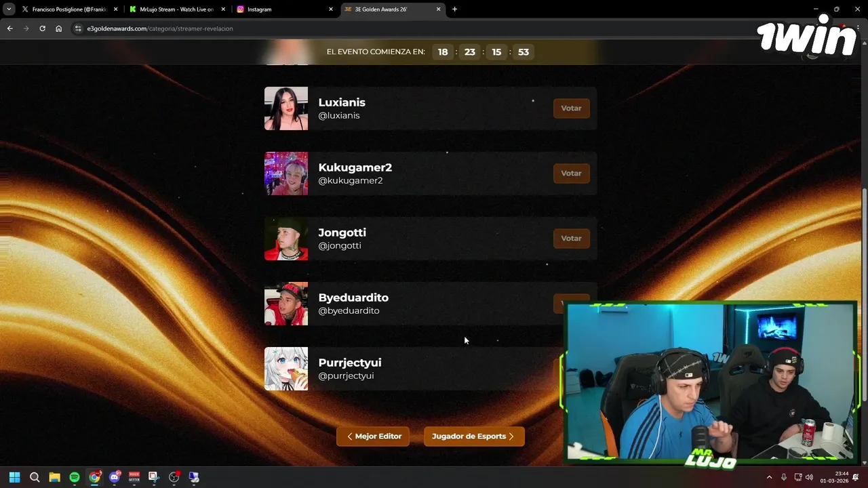The width and height of the screenshot is (868, 488).
Task: Open the tab search dropdown
Action: coord(9,9)
